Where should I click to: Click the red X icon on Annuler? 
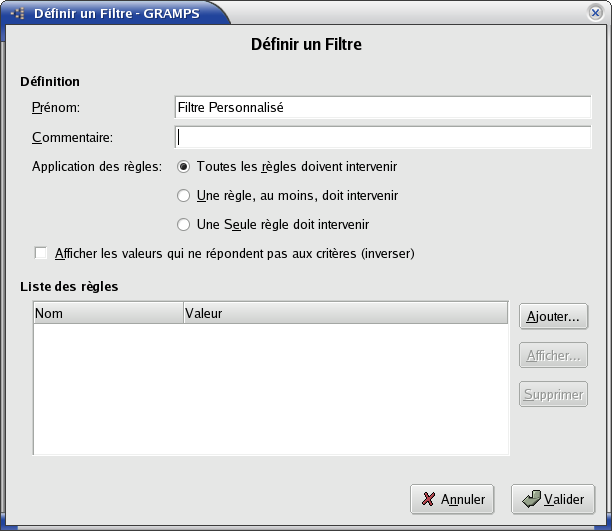tap(428, 499)
